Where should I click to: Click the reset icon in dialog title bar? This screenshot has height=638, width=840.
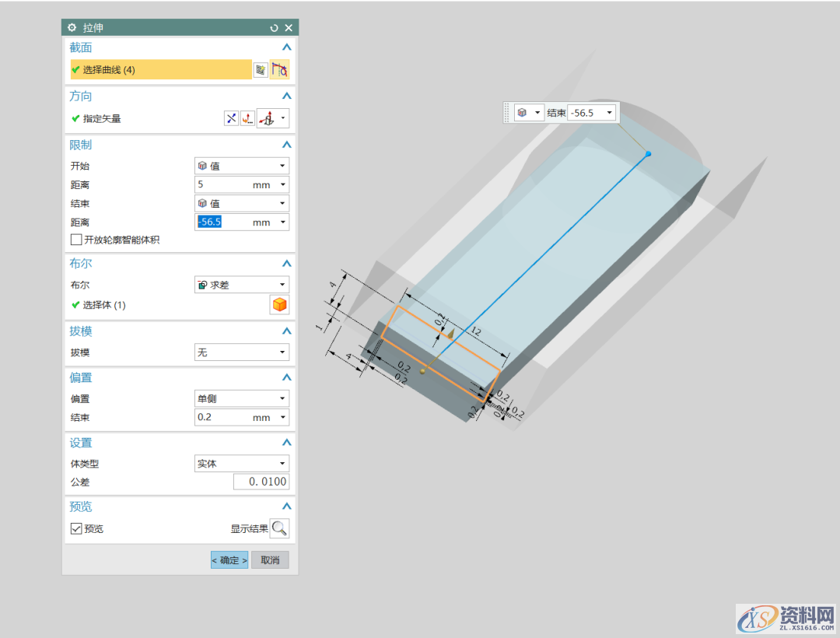click(274, 28)
